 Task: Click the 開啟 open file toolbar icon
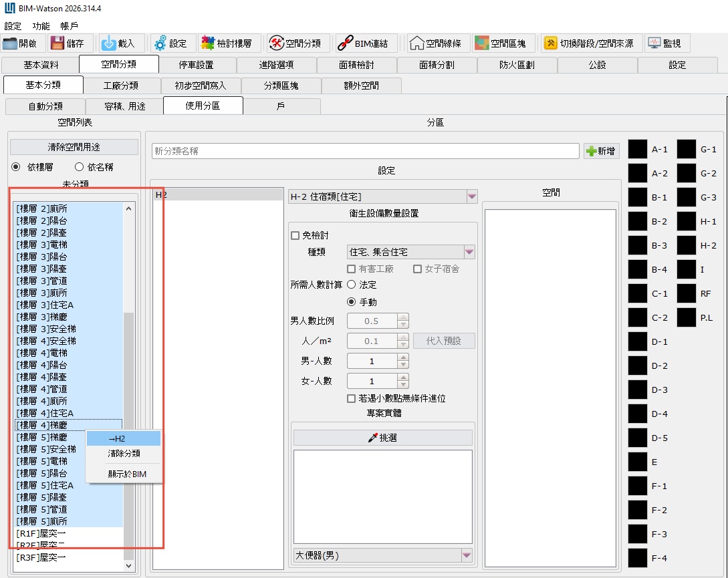tap(10, 43)
